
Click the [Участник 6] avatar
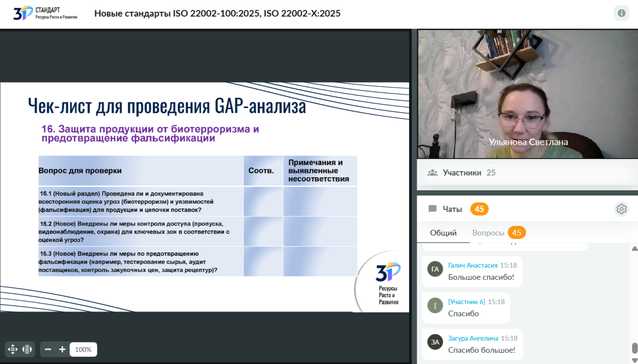coord(435,305)
